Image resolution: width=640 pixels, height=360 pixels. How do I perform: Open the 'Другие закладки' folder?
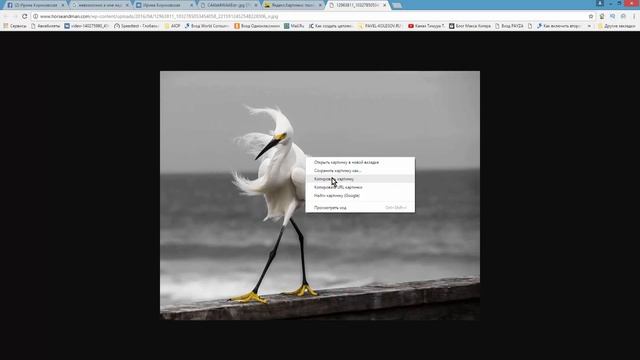pyautogui.click(x=616, y=26)
